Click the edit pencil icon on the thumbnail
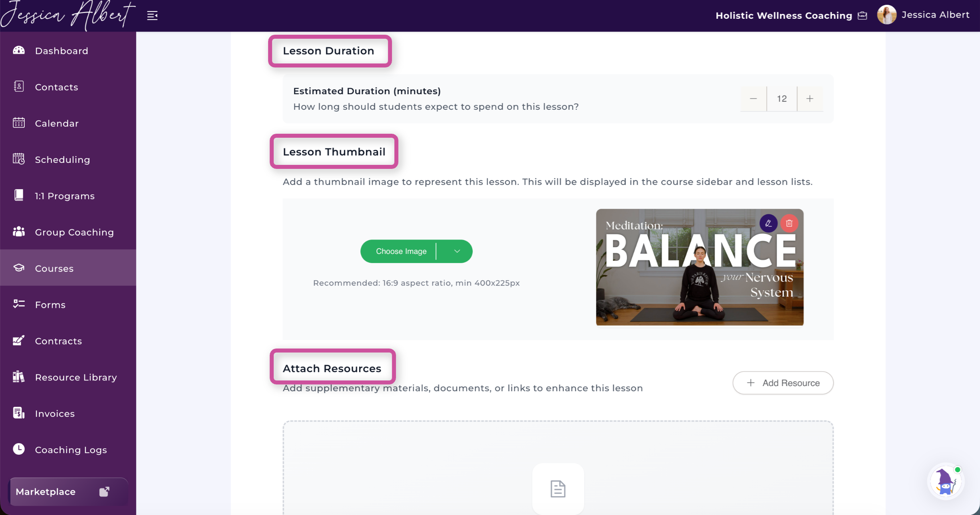Viewport: 980px width, 515px height. pyautogui.click(x=768, y=223)
